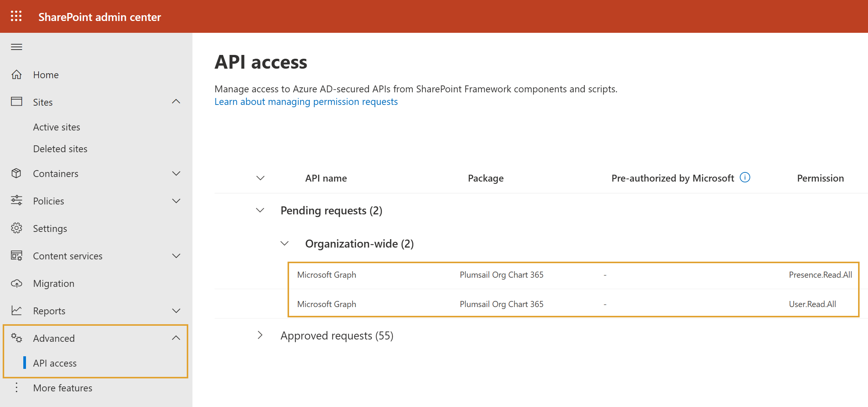Expand the Reports section chevron
Image resolution: width=868 pixels, height=407 pixels.
point(176,311)
